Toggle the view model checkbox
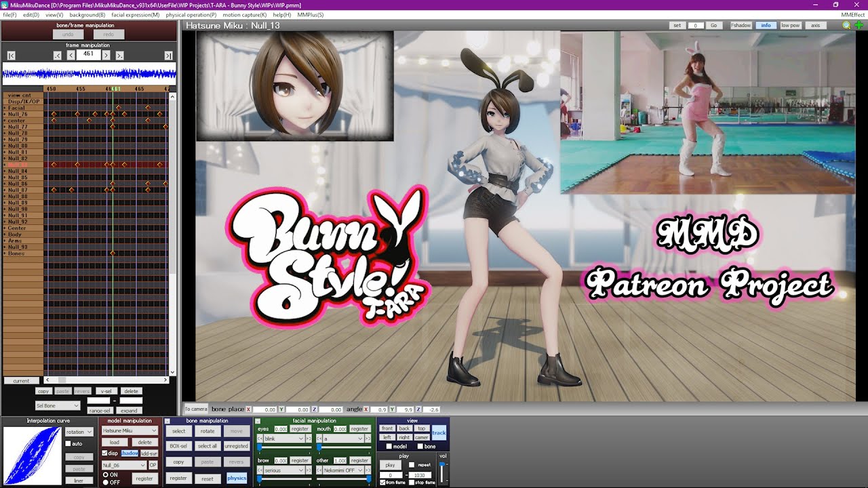The width and height of the screenshot is (868, 488). [x=389, y=447]
